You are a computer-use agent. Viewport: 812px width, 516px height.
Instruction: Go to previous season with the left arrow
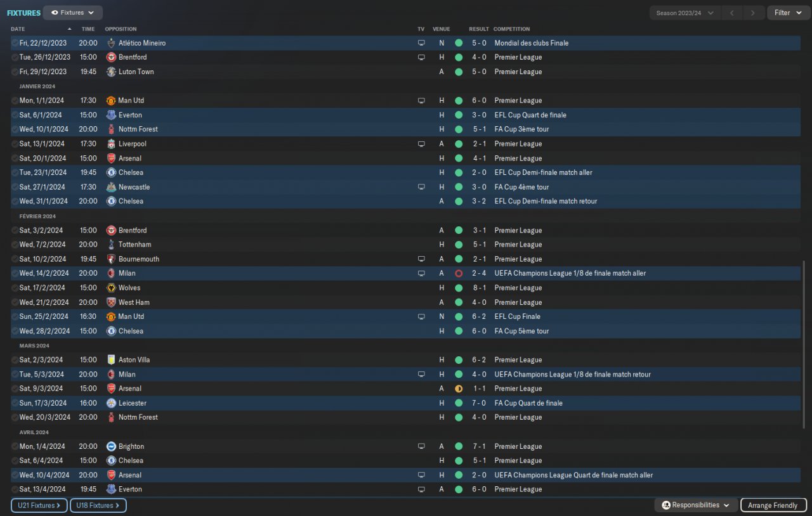tap(731, 13)
